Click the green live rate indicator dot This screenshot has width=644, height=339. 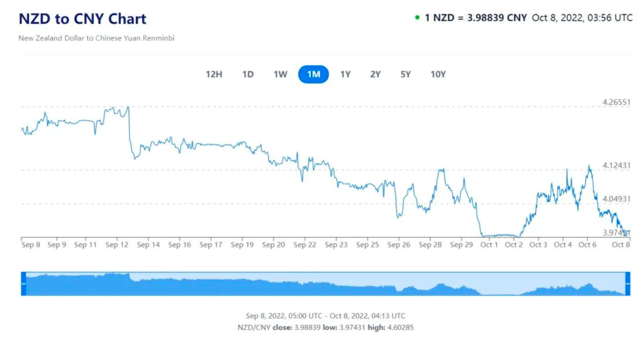point(417,18)
